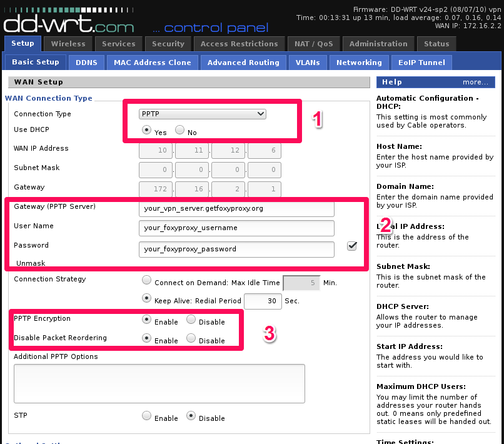Go to the Security tab

[168, 44]
